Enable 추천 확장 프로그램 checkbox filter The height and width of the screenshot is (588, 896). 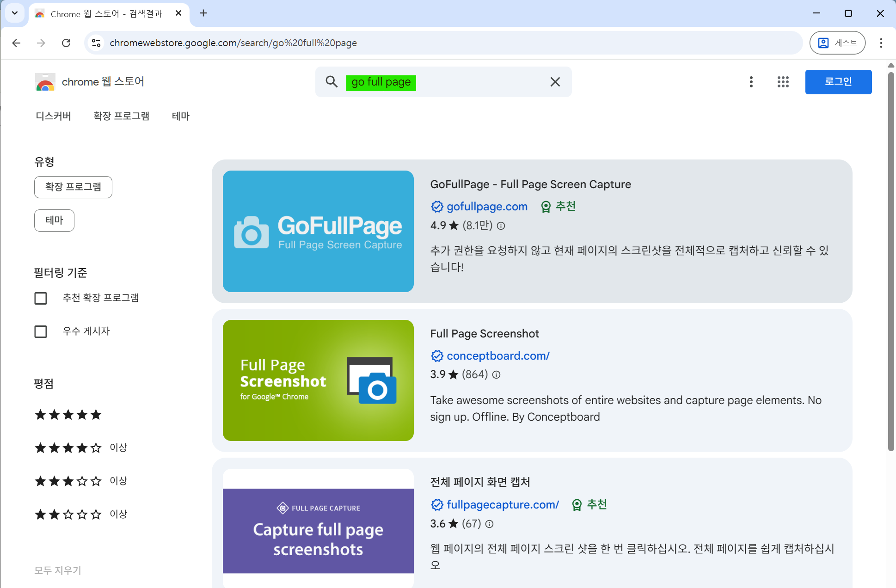click(x=41, y=298)
